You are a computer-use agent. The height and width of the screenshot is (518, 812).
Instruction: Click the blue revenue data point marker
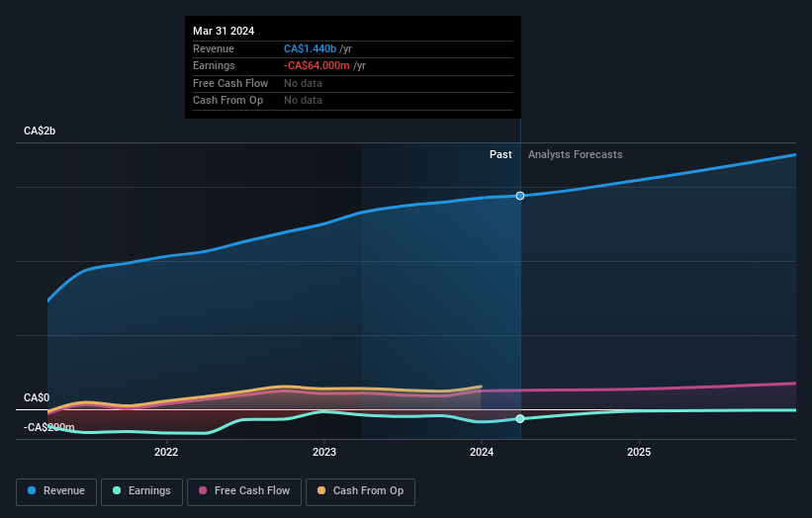(520, 196)
